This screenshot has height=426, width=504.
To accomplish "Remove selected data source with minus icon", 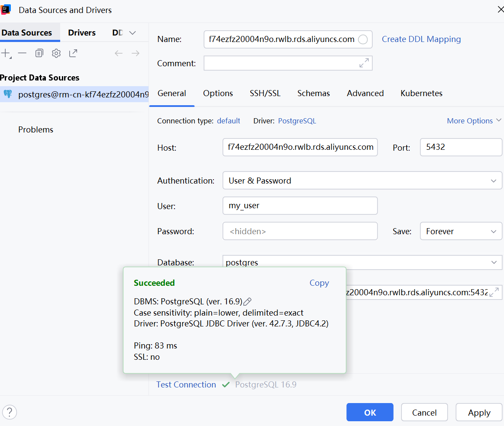I will click(x=22, y=53).
